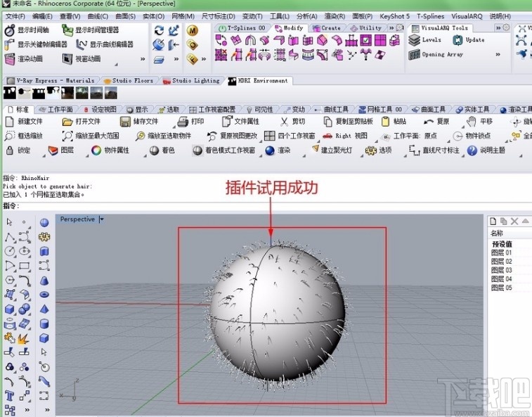
Task: Set the Right 视图 car icon
Action: point(327,136)
